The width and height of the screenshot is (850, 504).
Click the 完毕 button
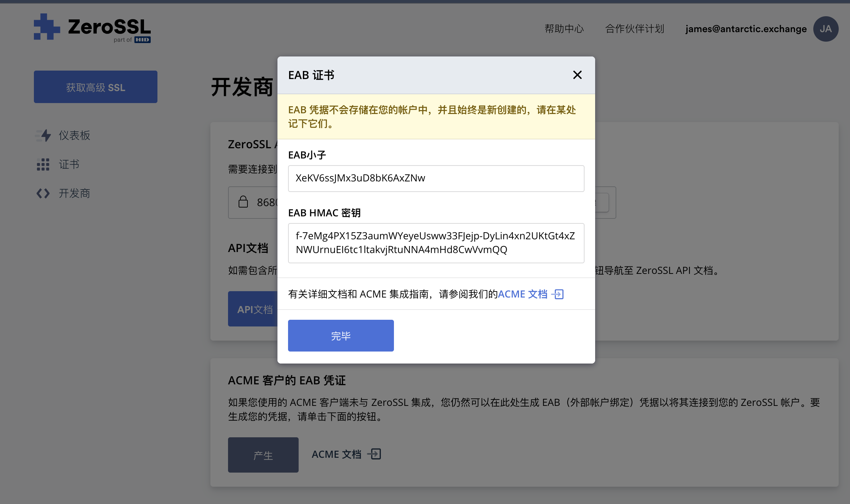pyautogui.click(x=341, y=335)
